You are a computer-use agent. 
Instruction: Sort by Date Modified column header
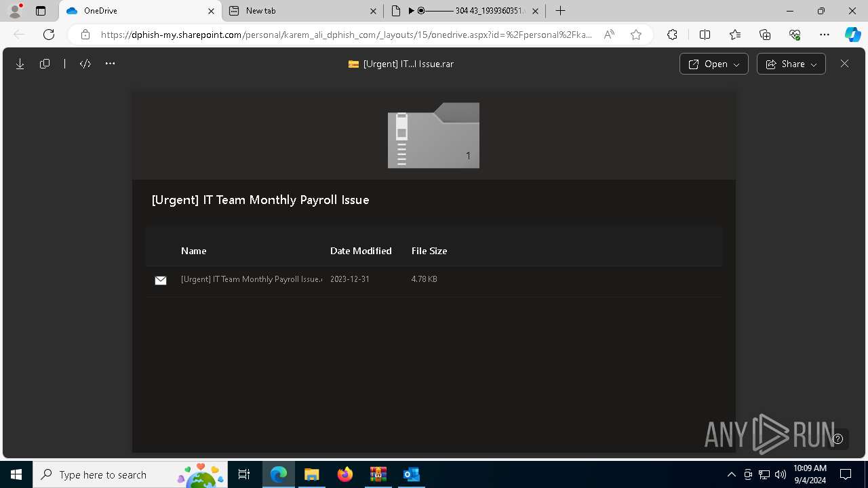pos(361,251)
